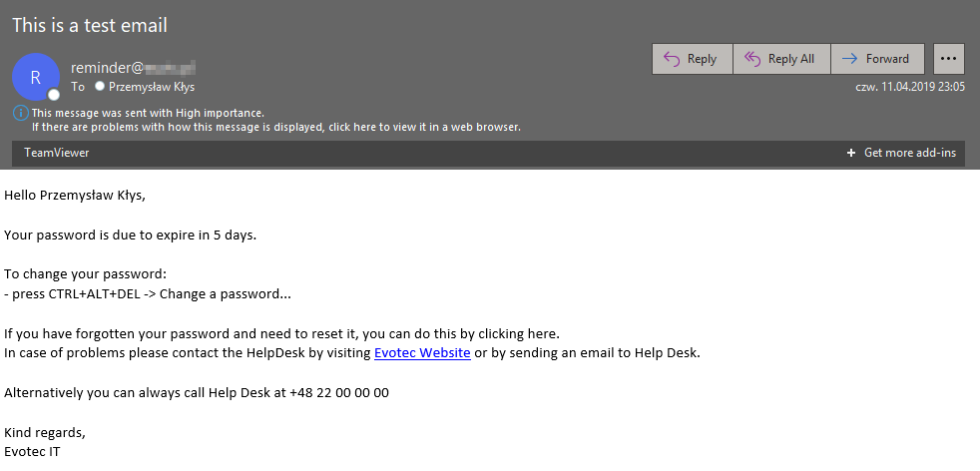Click the Reply button
The height and width of the screenshot is (471, 980).
692,59
